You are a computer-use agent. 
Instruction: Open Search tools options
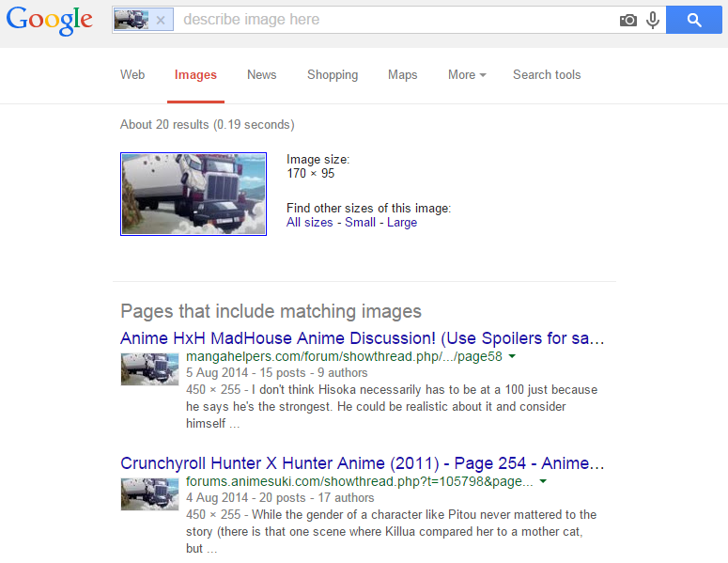coord(547,75)
